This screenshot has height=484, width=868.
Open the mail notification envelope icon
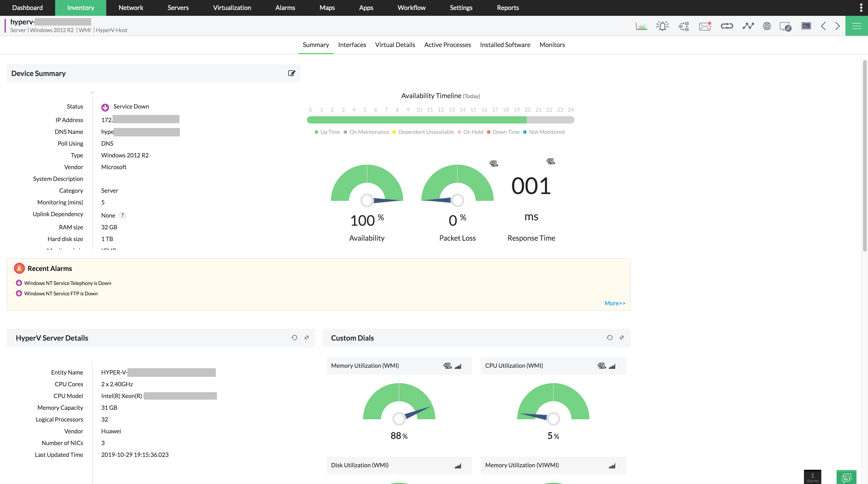705,26
